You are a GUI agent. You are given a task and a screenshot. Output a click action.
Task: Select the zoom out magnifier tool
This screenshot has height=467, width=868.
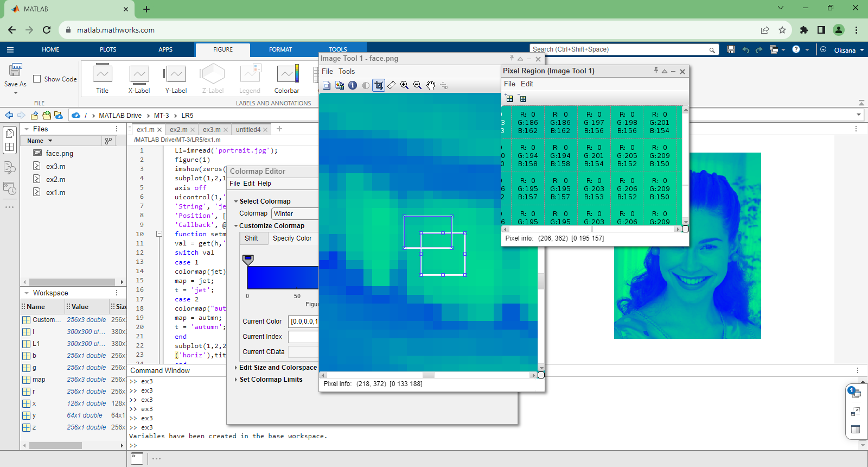pos(418,85)
